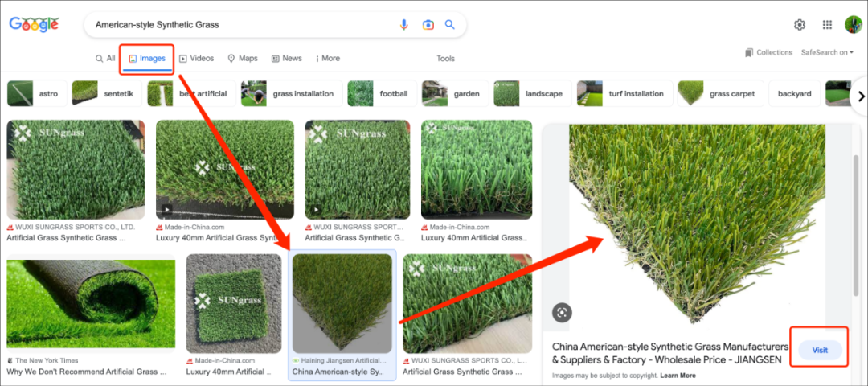Open Google apps grid

tap(827, 24)
